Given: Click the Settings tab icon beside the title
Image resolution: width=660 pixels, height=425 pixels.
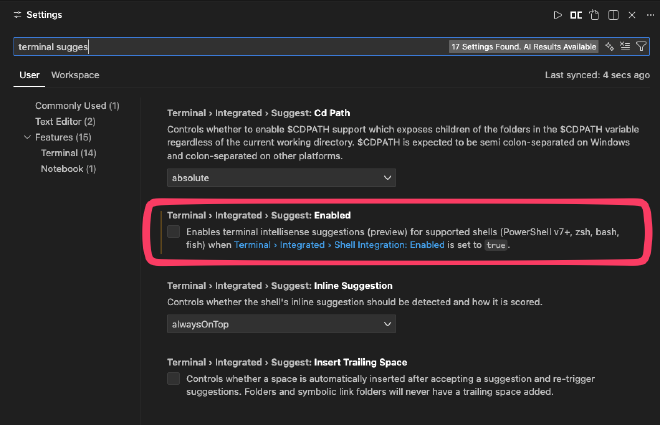Looking at the screenshot, I should tap(17, 15).
